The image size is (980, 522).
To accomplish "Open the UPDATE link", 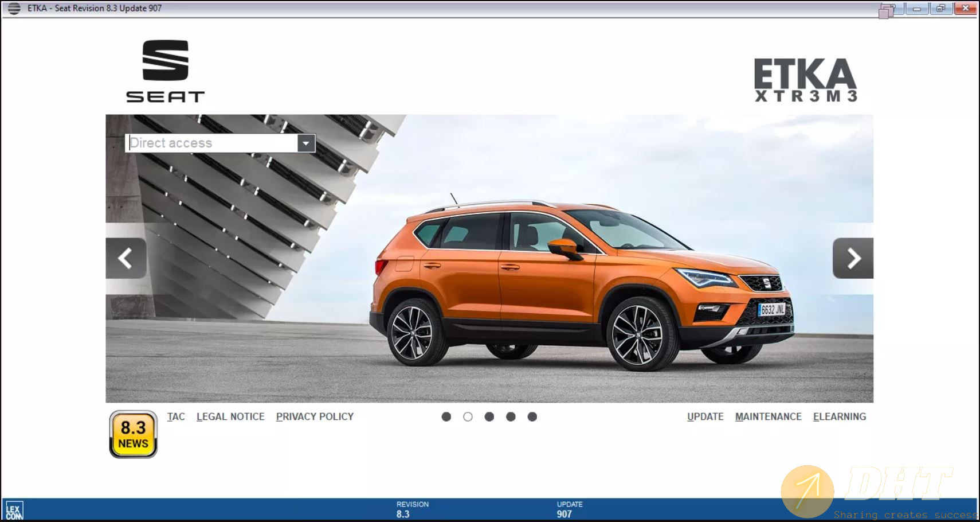I will [x=705, y=417].
